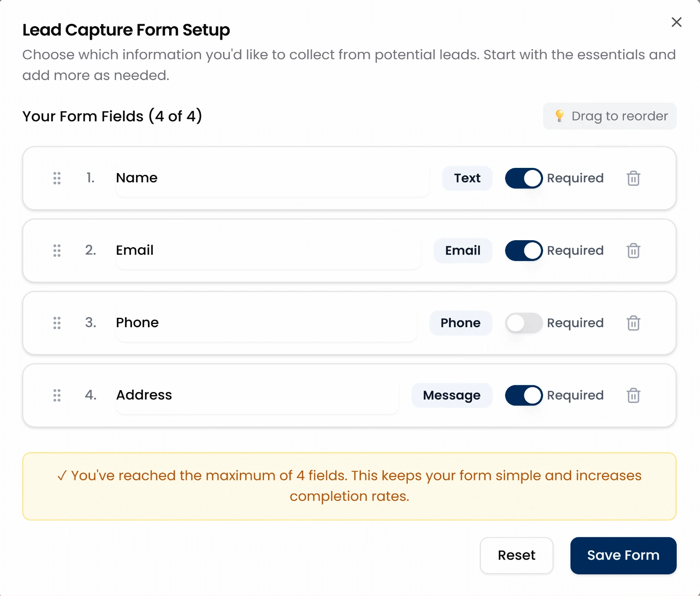Delete the Address field using its trash icon

point(633,395)
